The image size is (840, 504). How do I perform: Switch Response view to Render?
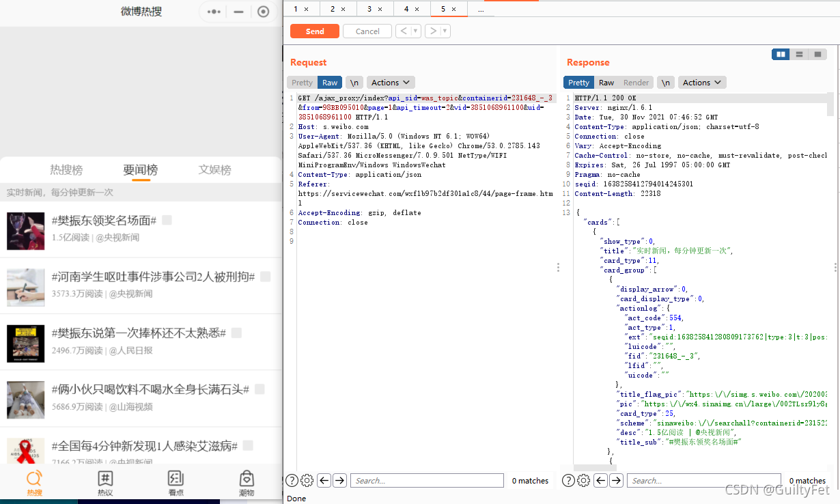pyautogui.click(x=636, y=83)
